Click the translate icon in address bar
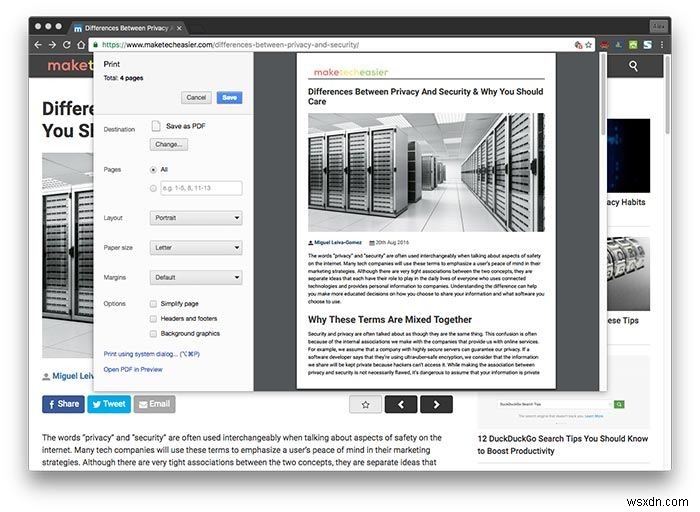The image size is (700, 512). click(578, 45)
